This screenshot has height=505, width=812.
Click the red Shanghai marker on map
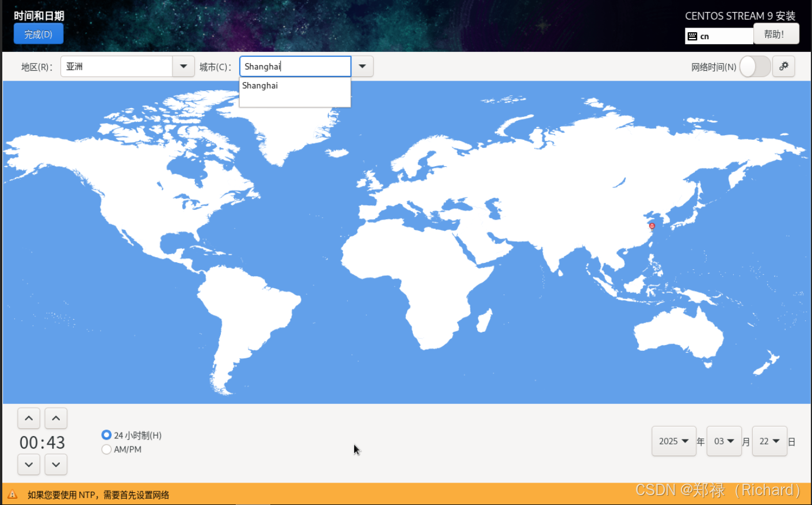(x=652, y=226)
